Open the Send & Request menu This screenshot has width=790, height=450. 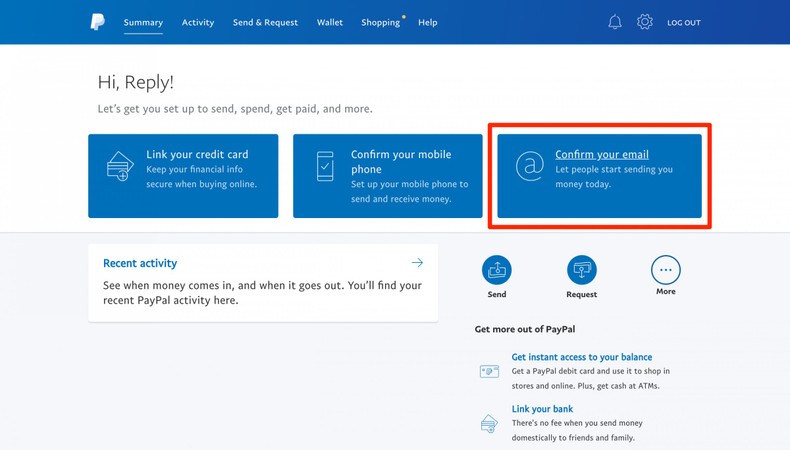pyautogui.click(x=265, y=22)
